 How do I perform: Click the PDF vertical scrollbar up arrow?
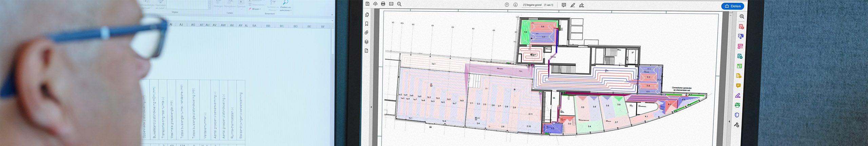[730, 16]
